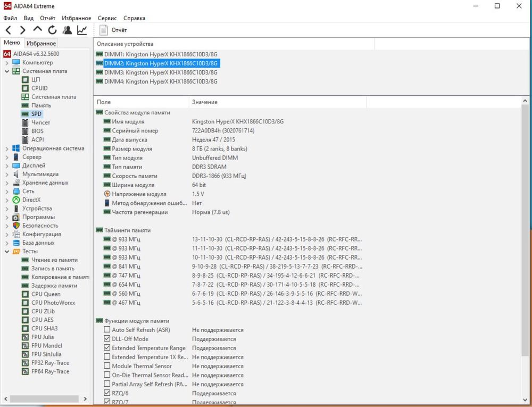Click the Значение column header
532x407 pixels.
278,102
